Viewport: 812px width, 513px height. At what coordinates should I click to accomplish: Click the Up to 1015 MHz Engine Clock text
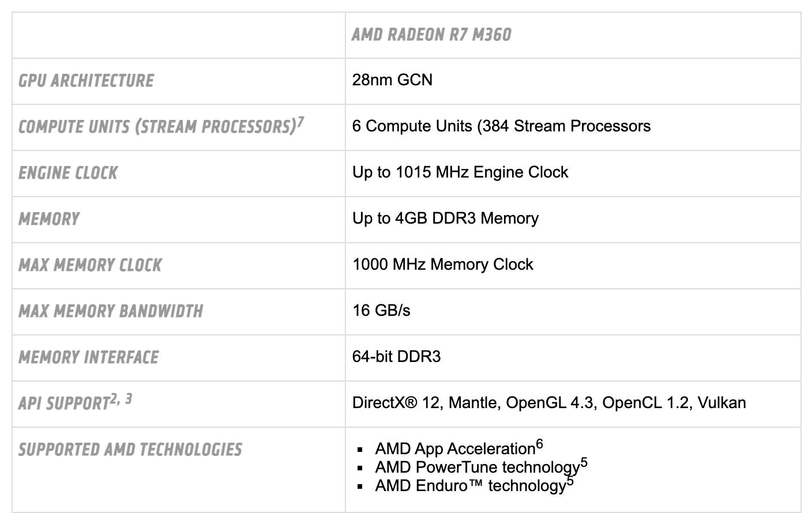click(460, 172)
